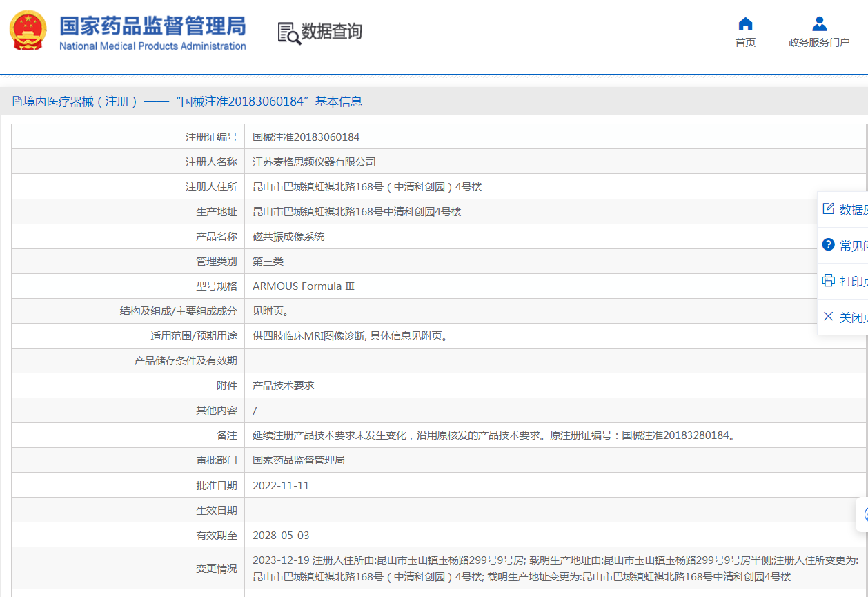Click the 备注 remark text about 延续注册

click(x=494, y=435)
